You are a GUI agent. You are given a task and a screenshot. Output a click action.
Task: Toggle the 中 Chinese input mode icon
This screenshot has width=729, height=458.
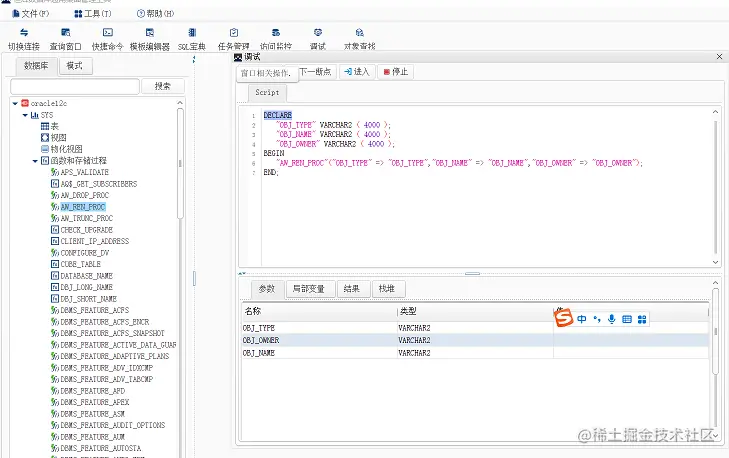pyautogui.click(x=582, y=319)
